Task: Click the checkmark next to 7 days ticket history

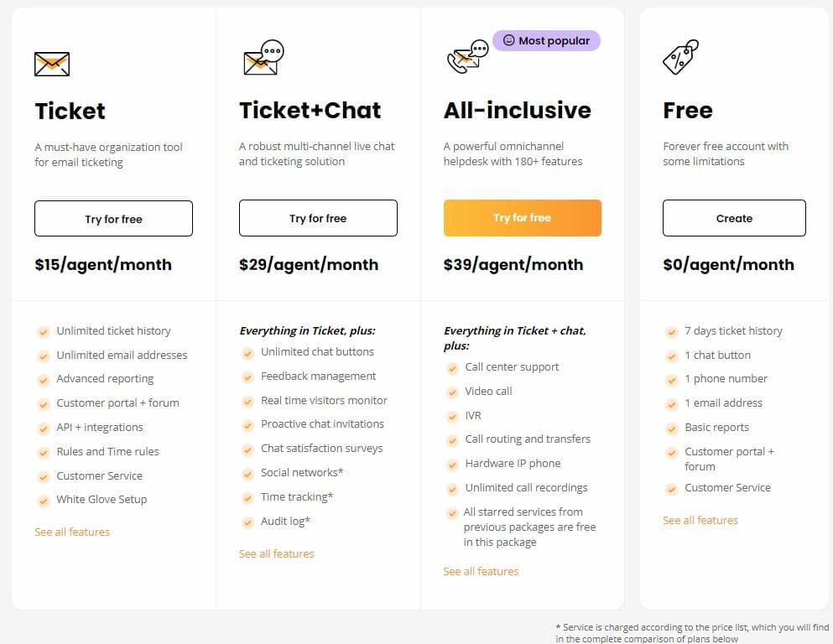Action: (673, 330)
